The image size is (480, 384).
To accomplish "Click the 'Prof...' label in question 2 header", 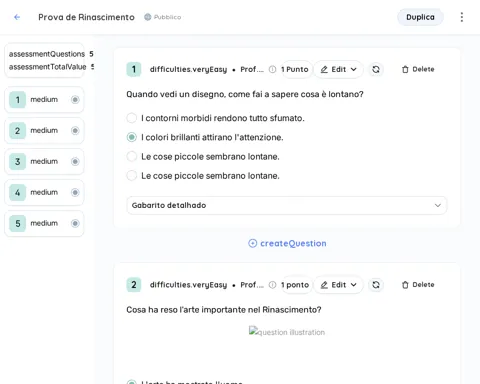I will coord(252,285).
